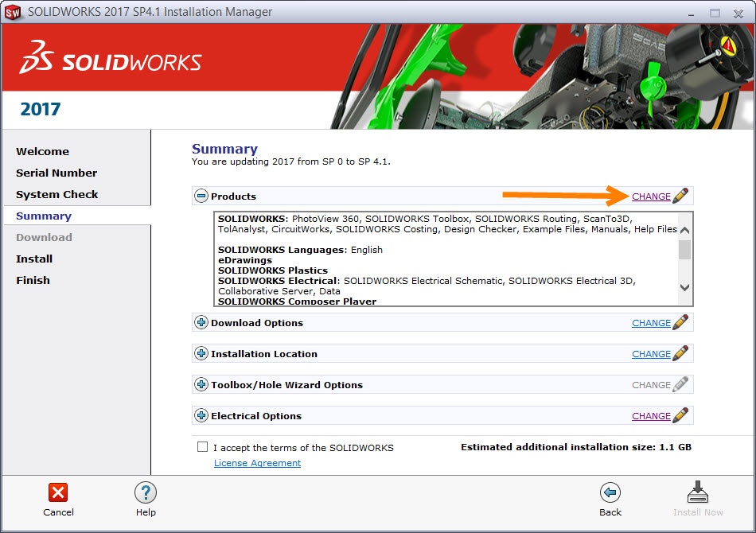Click pencil icon beside Products CHANGE

coord(680,196)
